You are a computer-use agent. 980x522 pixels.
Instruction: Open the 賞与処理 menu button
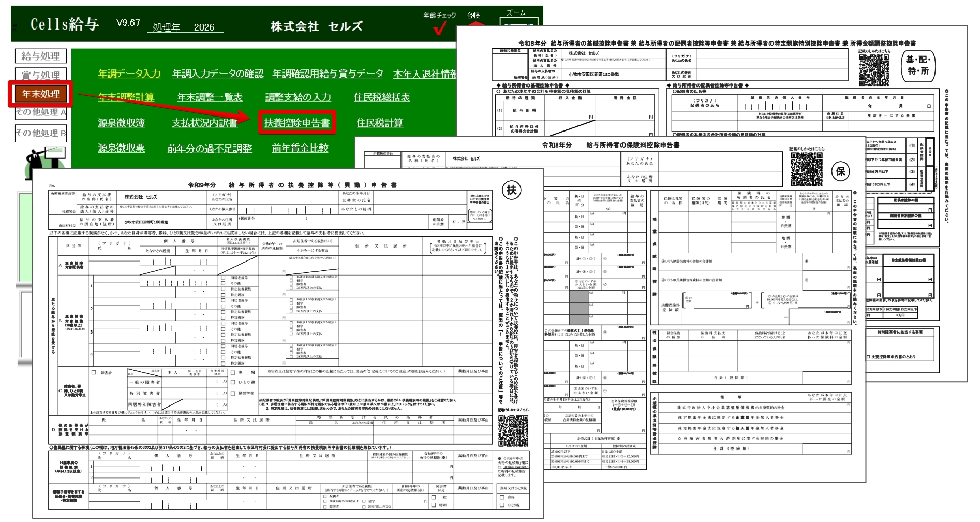point(41,75)
